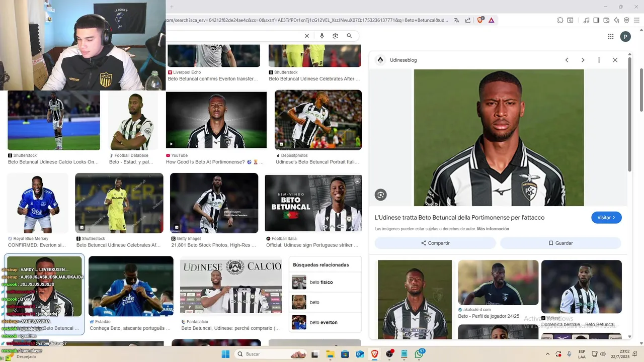Click the Compartir share button
The image size is (644, 362).
tap(435, 243)
